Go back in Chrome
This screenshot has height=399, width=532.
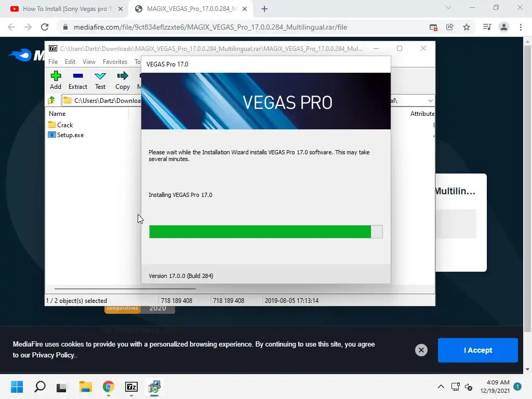11,27
